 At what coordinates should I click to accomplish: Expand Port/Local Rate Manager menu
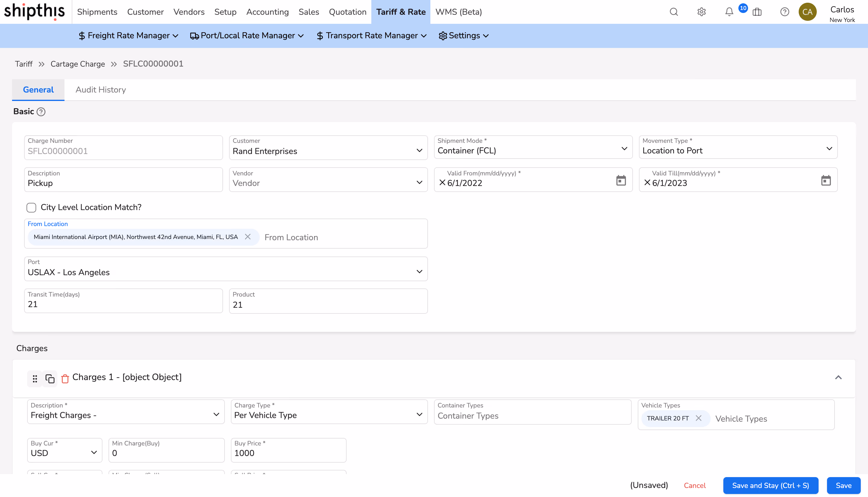pyautogui.click(x=247, y=36)
